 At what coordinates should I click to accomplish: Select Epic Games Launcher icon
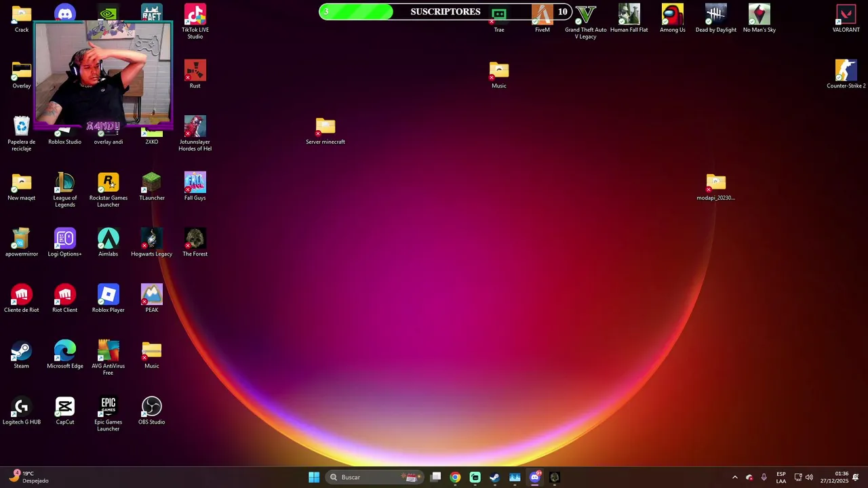(x=108, y=415)
